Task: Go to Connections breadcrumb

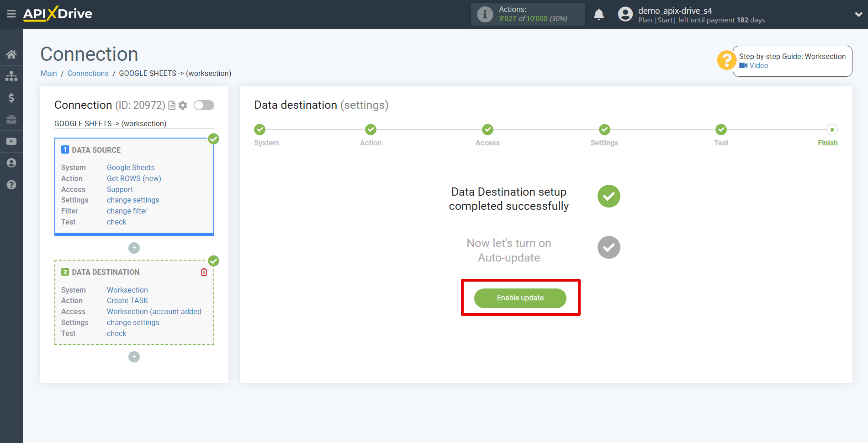Action: pyautogui.click(x=88, y=73)
